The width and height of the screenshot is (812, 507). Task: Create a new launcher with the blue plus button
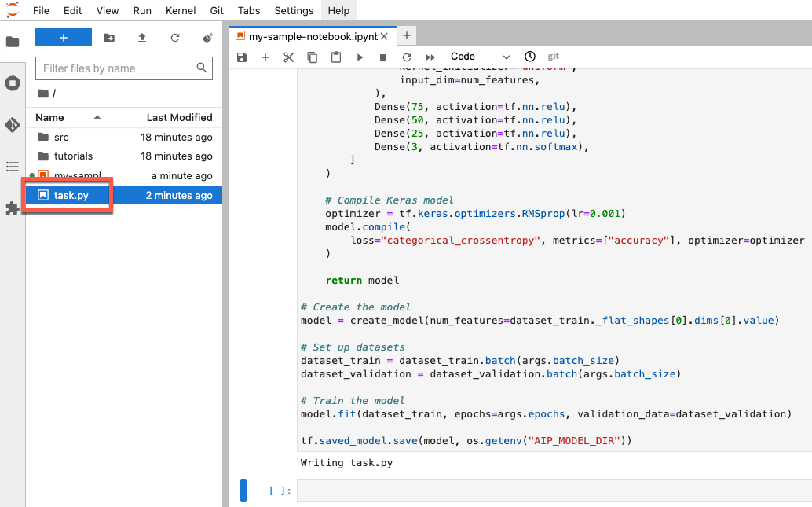[x=63, y=37]
